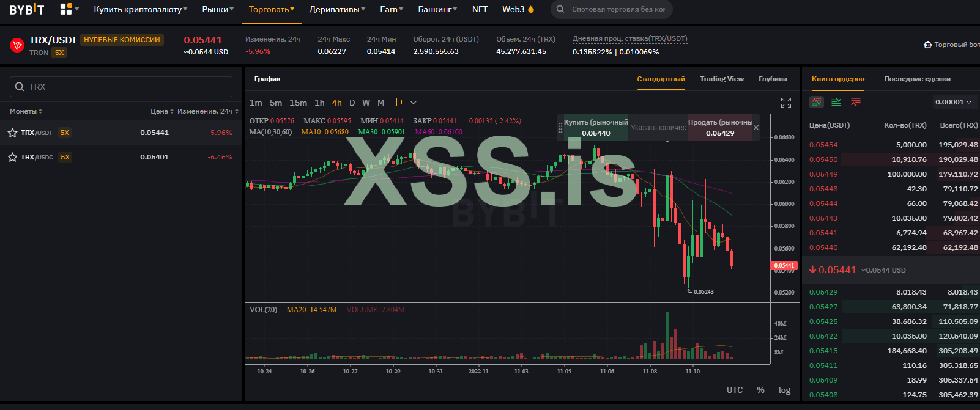
Task: Switch to the Книга ордеров tab
Action: [x=838, y=79]
